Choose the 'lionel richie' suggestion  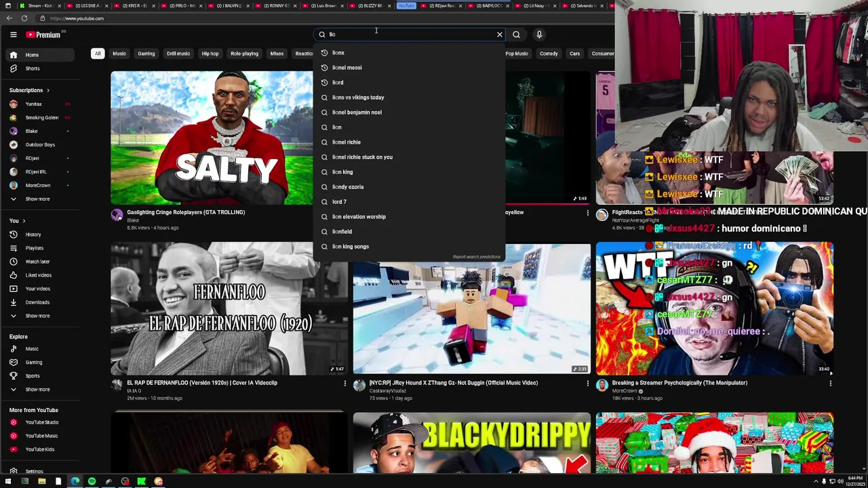pyautogui.click(x=410, y=142)
